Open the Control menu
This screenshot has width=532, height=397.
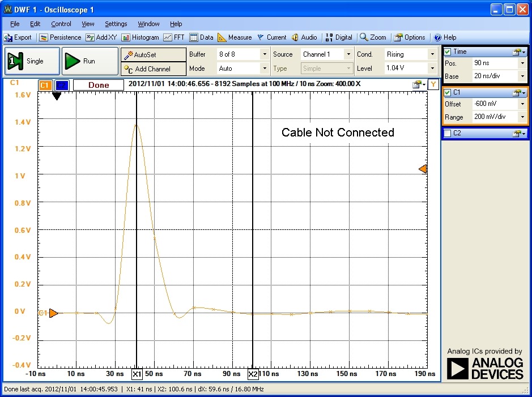click(61, 24)
